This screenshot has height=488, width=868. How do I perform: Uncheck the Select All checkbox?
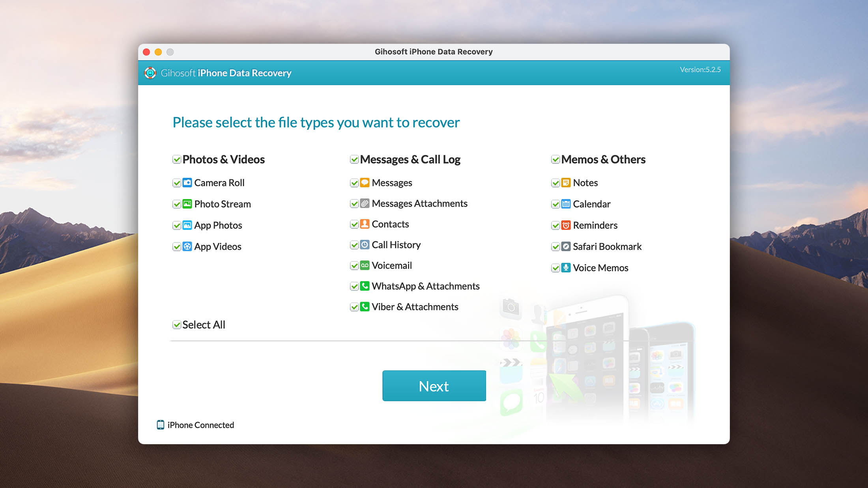click(x=177, y=325)
